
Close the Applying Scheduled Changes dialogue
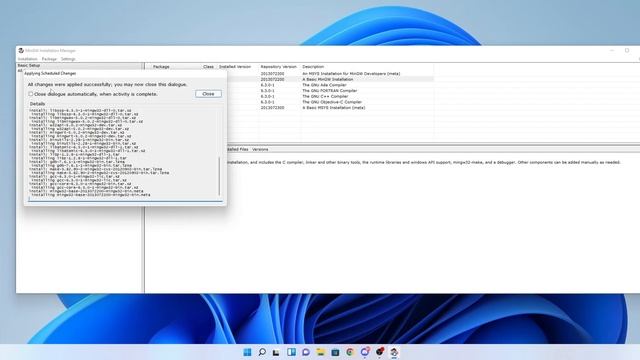208,94
